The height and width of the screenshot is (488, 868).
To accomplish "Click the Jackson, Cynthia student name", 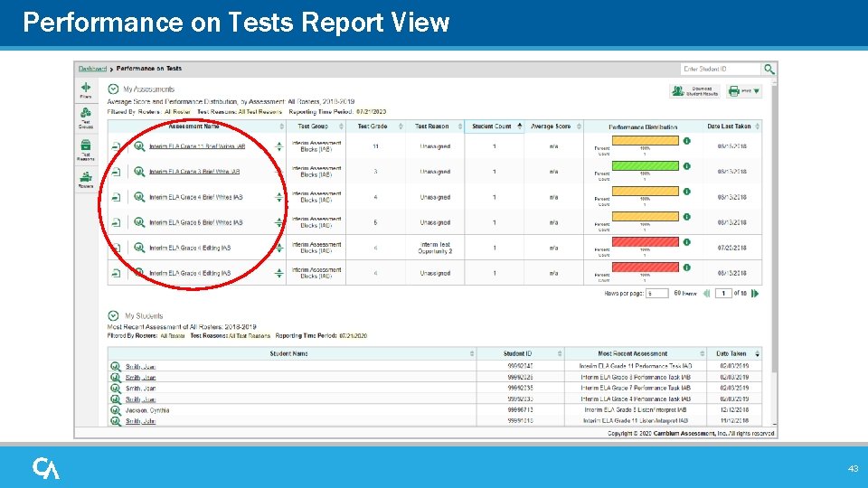I will tap(147, 410).
